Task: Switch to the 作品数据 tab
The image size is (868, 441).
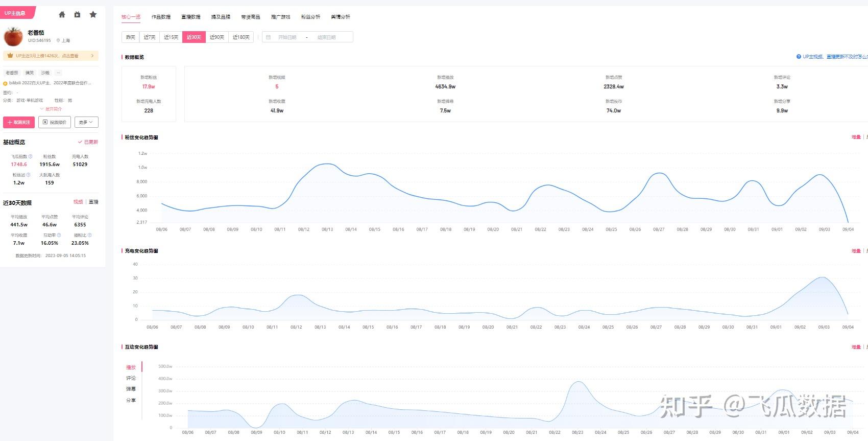Action: [161, 17]
